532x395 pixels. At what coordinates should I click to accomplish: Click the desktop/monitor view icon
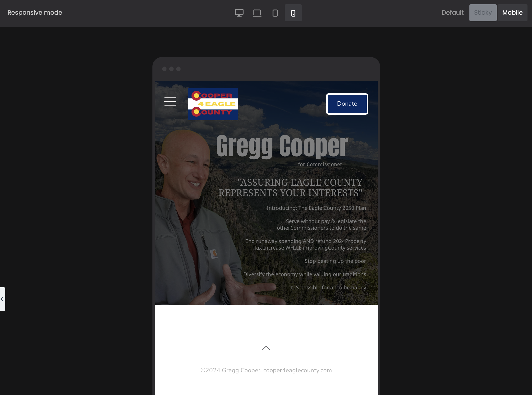[239, 13]
